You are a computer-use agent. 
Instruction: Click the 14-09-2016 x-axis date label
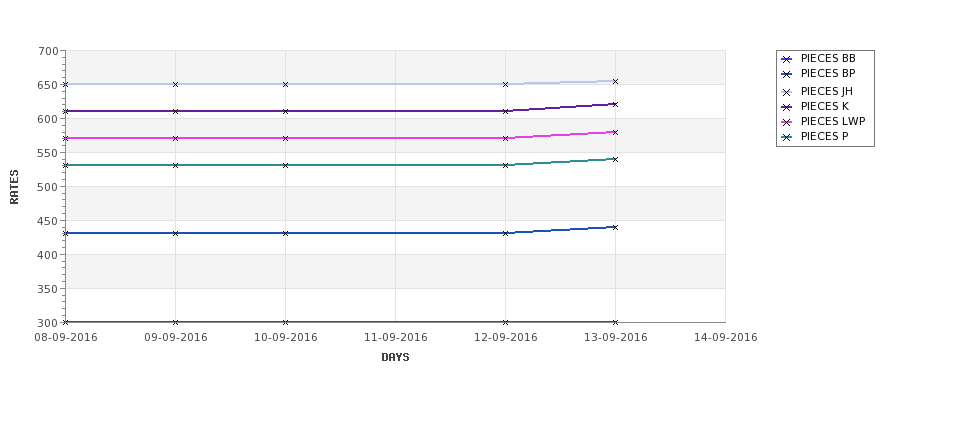coord(726,338)
